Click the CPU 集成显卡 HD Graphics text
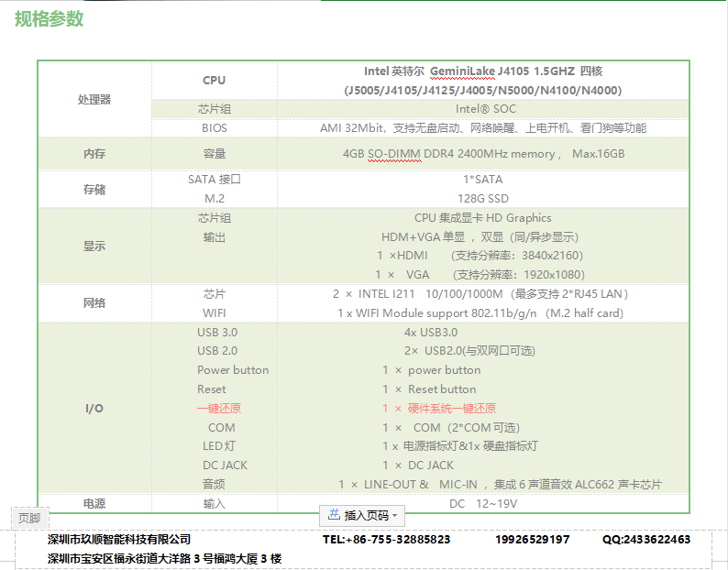 pos(483,218)
